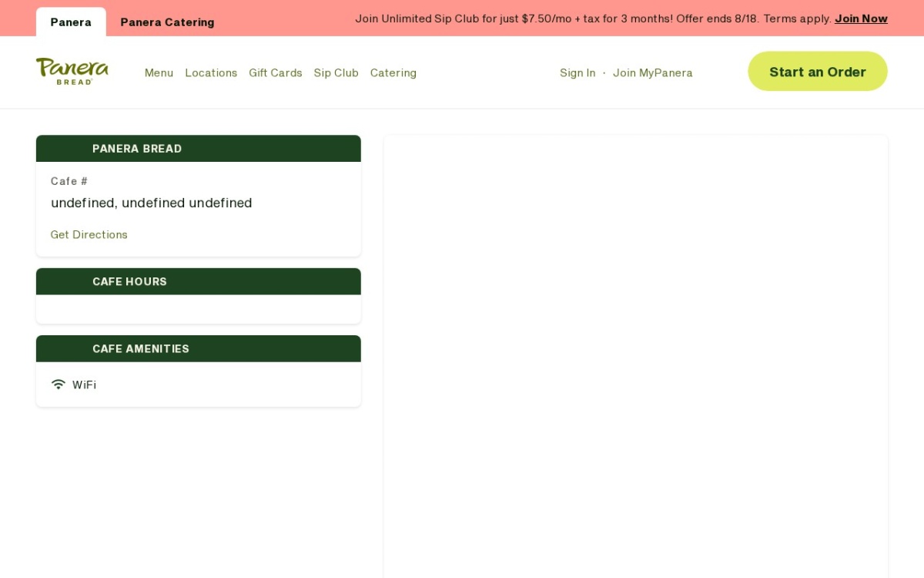924x578 pixels.
Task: Click the Sign In link
Action: coord(577,72)
